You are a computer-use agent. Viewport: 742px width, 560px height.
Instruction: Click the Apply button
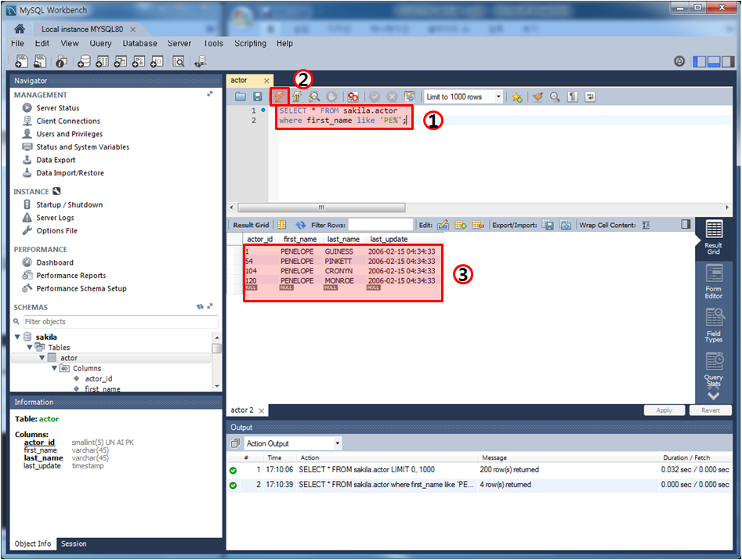click(x=664, y=410)
